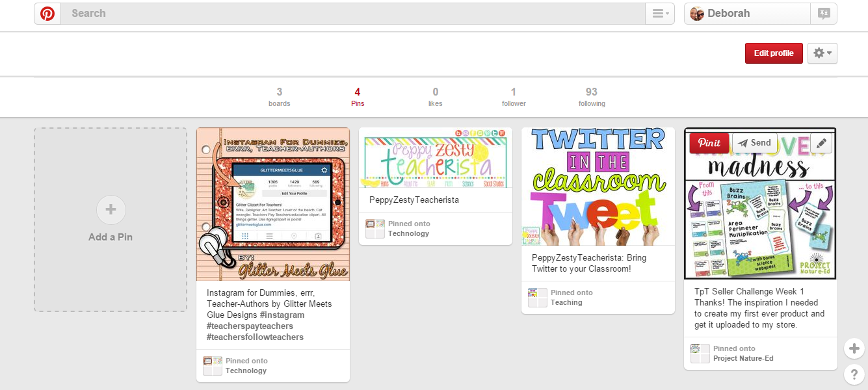Viewport: 868px width, 390px height.
Task: Switch to the 4 Pins tab
Action: [x=358, y=97]
